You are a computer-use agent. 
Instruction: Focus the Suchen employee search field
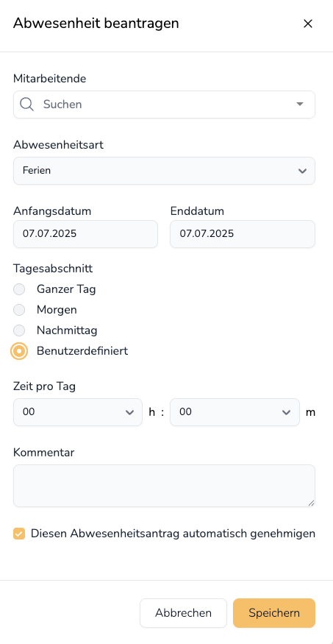(x=164, y=105)
